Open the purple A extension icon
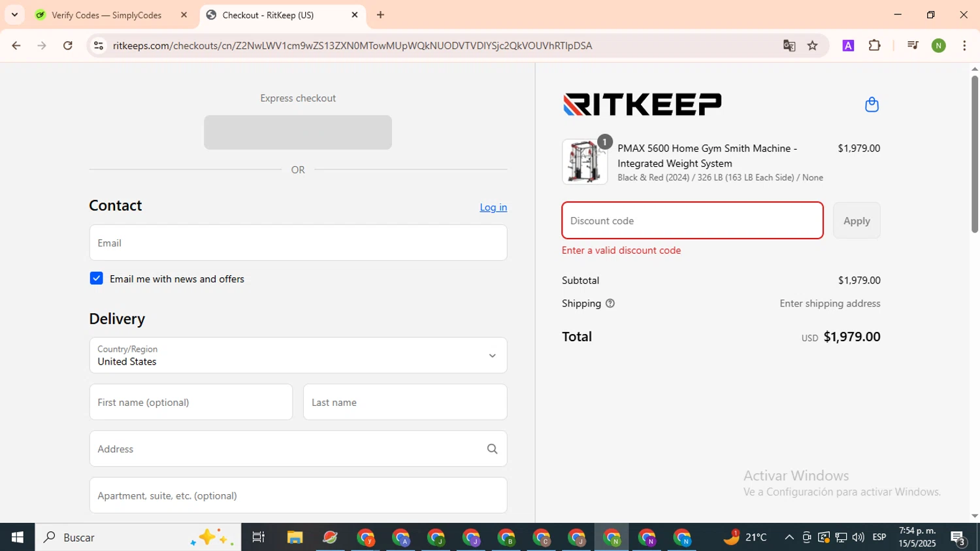Image resolution: width=980 pixels, height=551 pixels. tap(848, 45)
